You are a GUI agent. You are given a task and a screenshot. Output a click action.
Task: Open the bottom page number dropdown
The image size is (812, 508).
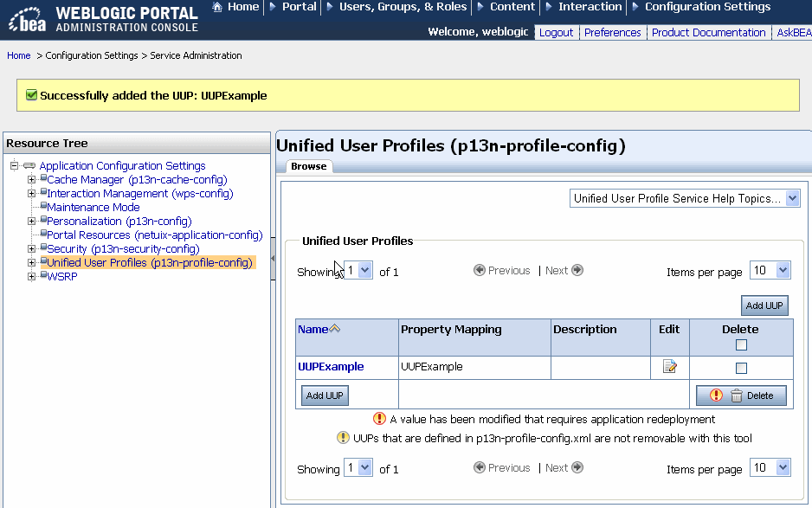(x=358, y=467)
